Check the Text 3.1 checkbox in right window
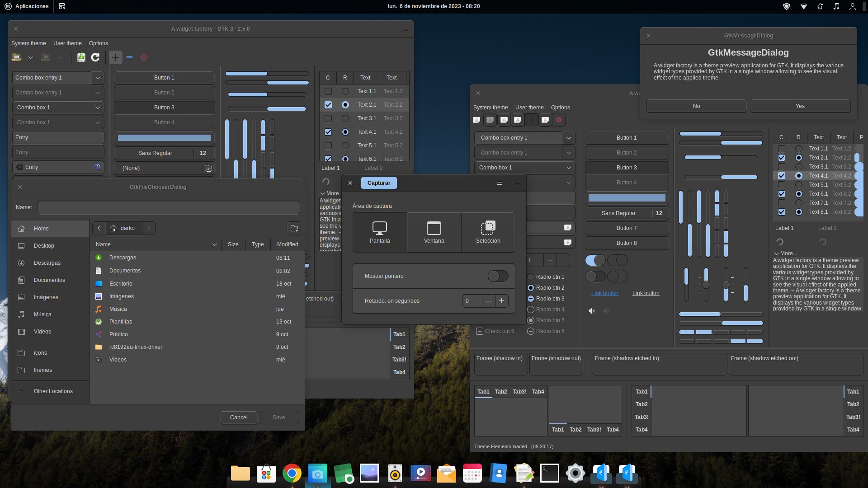 [x=782, y=167]
